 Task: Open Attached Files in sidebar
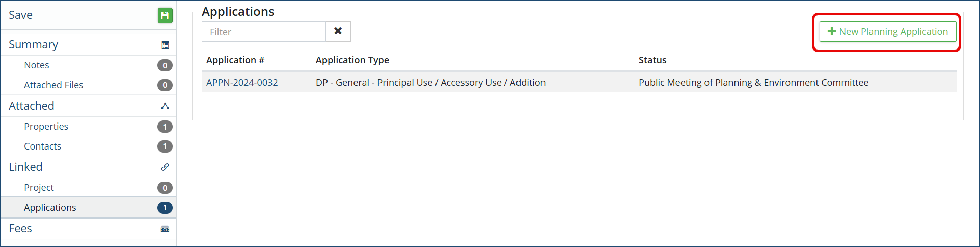[53, 85]
